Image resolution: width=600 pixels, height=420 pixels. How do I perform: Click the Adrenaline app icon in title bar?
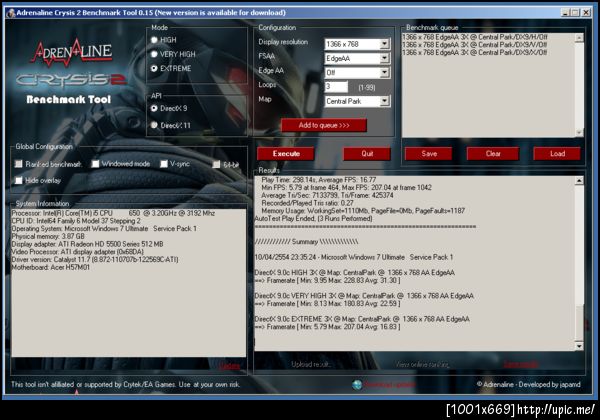(11, 13)
